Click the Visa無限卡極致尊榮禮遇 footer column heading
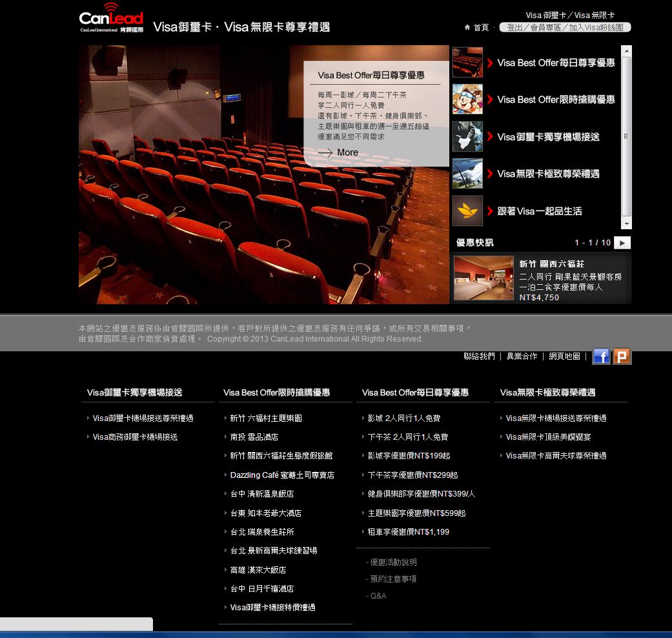Screen dimensions: 672x638 [547, 393]
